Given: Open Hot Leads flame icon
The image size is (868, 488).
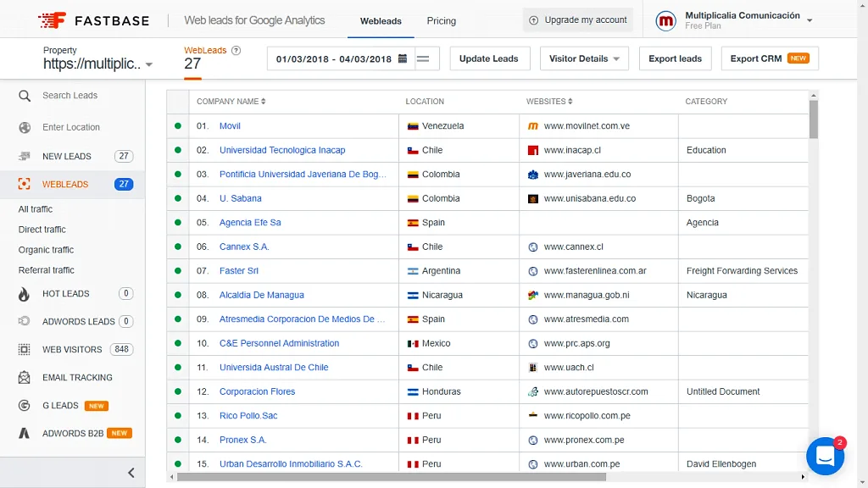Looking at the screenshot, I should (x=24, y=294).
